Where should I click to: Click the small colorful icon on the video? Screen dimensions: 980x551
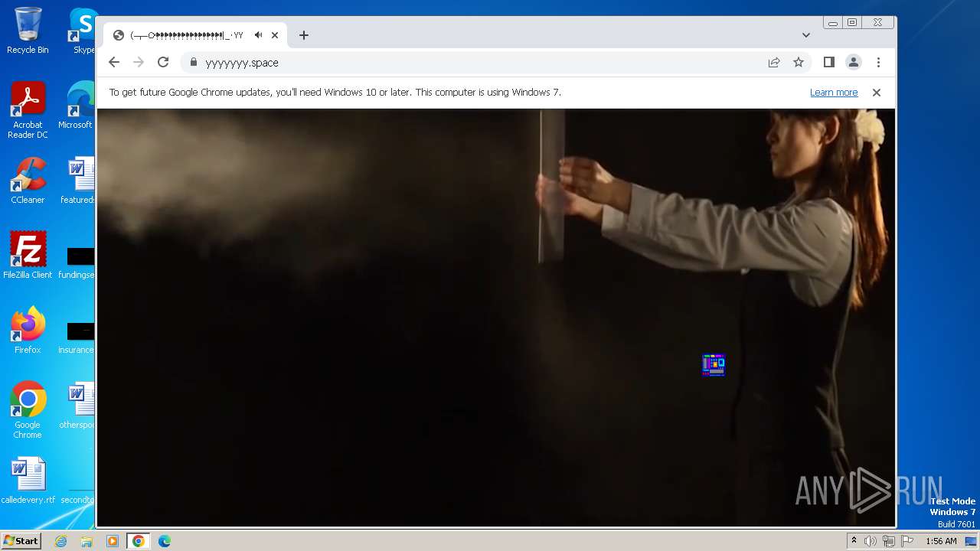click(x=714, y=365)
